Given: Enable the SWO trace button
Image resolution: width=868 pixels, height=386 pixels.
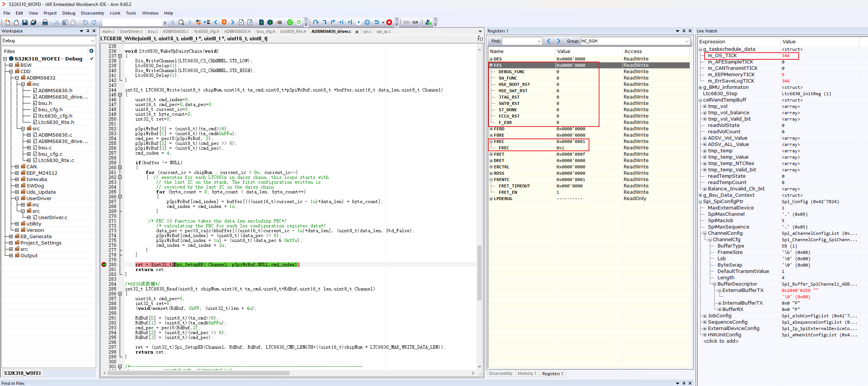Looking at the screenshot, I should [415, 22].
